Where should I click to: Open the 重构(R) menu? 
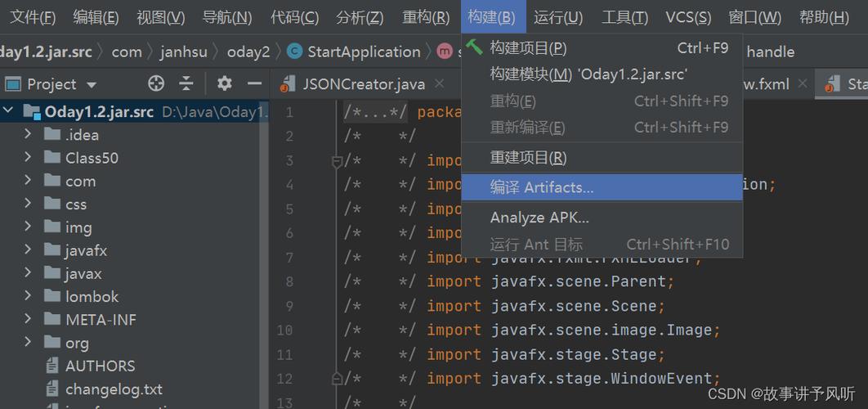click(426, 17)
